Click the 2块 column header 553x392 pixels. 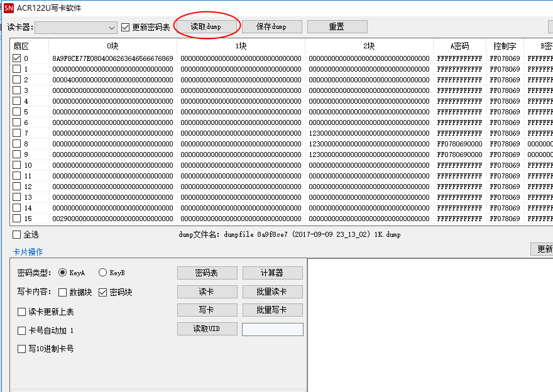(369, 46)
